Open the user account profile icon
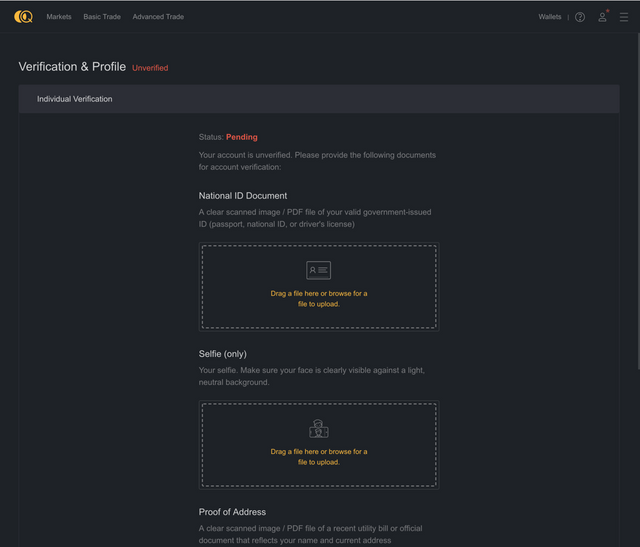This screenshot has width=640, height=547. pyautogui.click(x=602, y=17)
